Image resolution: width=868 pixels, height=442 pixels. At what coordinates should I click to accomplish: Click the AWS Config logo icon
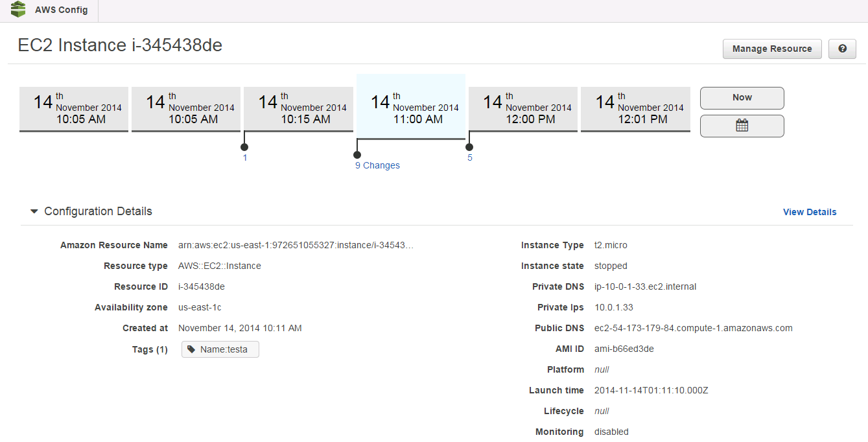click(x=18, y=10)
